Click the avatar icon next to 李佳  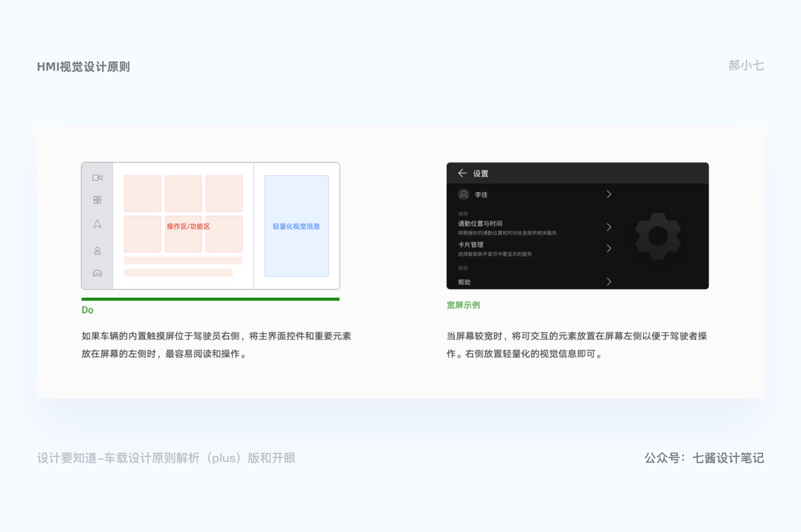tap(464, 194)
